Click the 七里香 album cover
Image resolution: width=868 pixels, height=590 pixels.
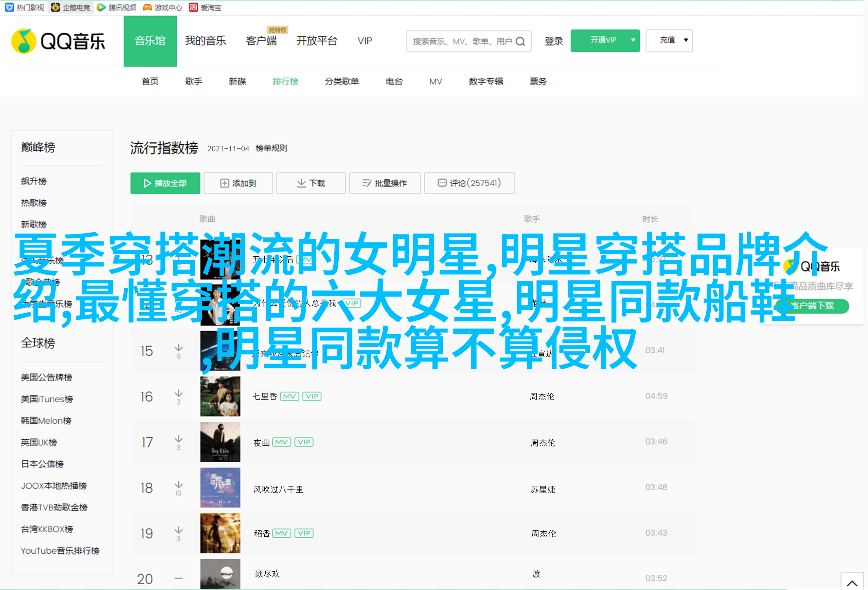[x=220, y=396]
